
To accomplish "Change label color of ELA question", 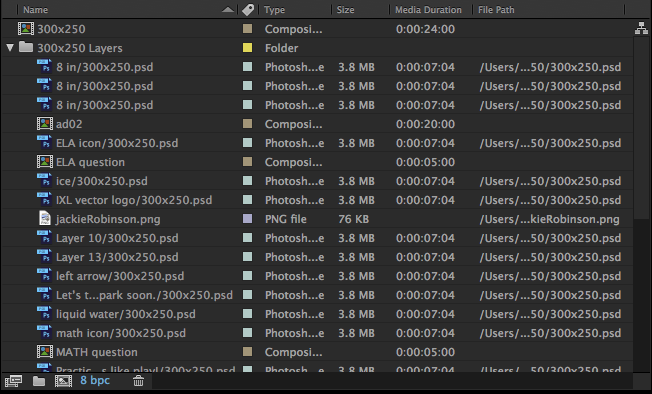I will [x=247, y=162].
